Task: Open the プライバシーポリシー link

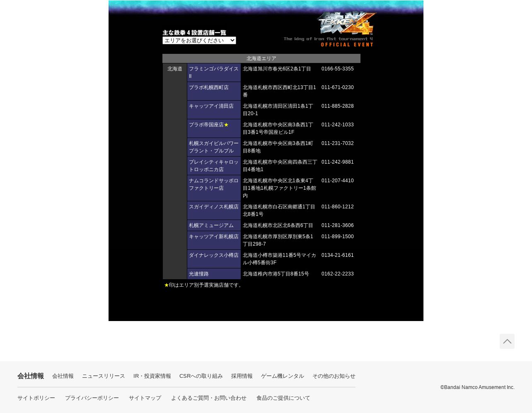Action: pos(92,398)
